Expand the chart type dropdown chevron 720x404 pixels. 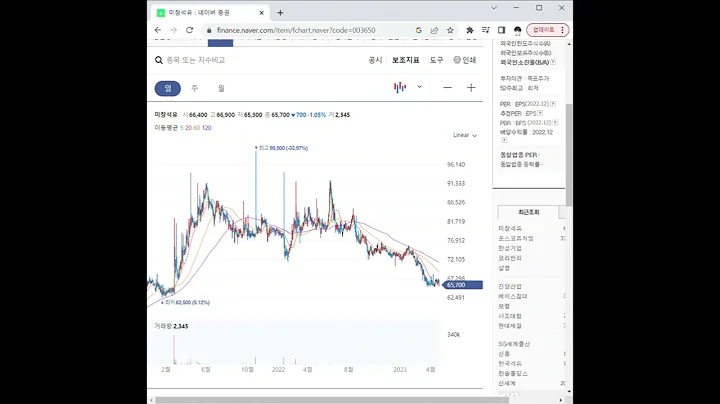(419, 87)
